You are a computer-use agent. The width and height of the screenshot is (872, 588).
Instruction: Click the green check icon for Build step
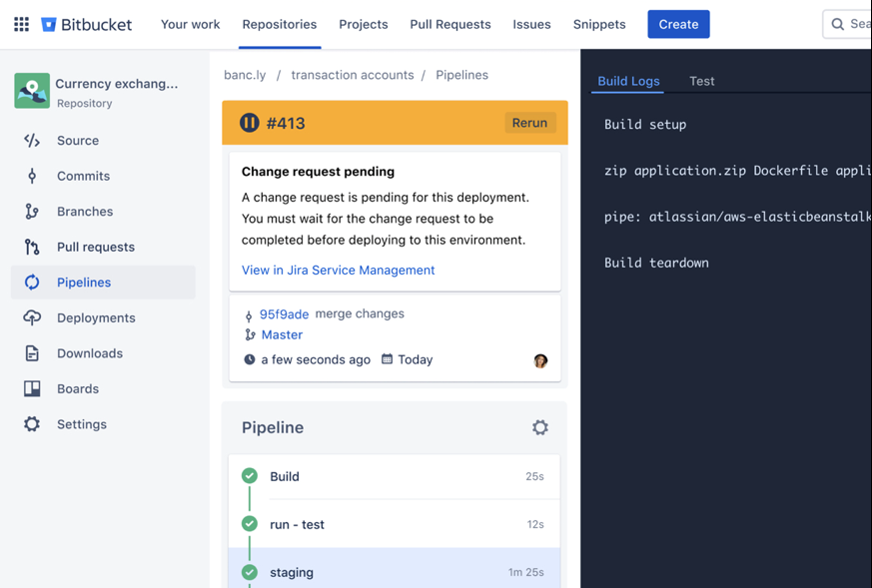(x=250, y=476)
